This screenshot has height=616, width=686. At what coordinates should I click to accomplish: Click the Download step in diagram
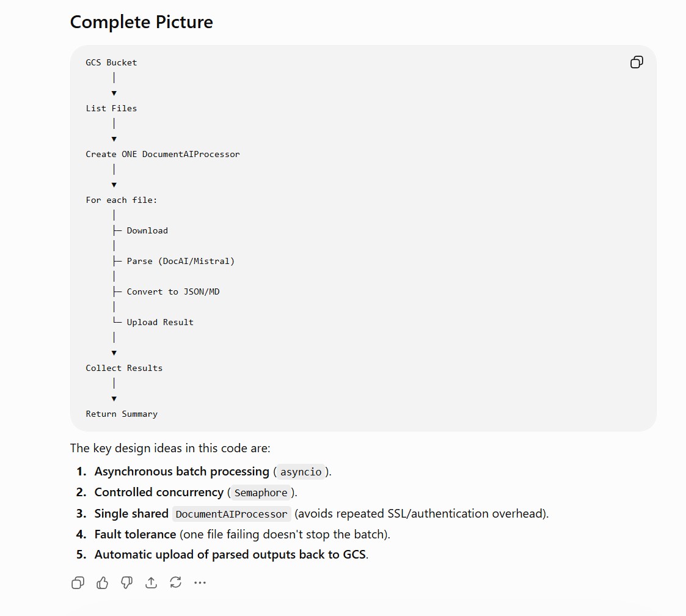coord(147,231)
